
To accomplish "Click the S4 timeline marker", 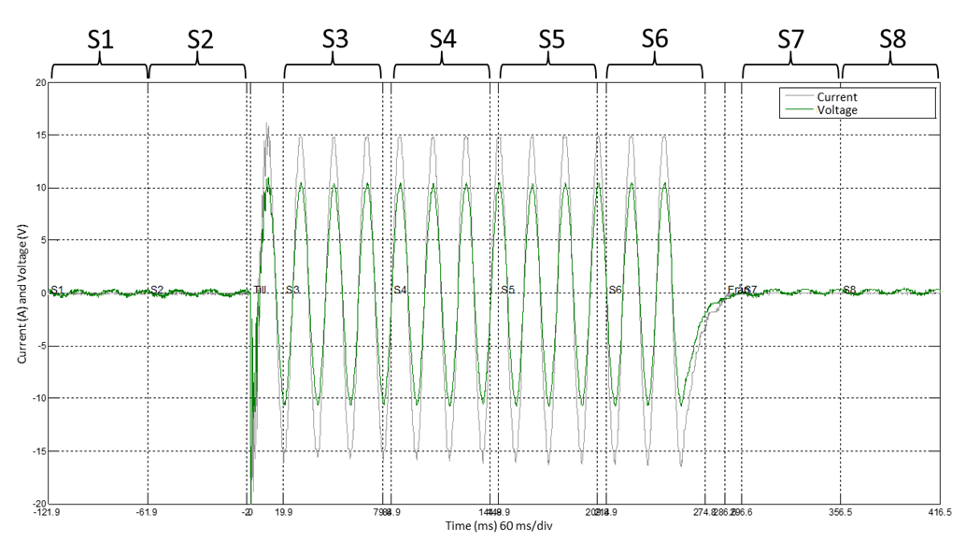I will [400, 291].
